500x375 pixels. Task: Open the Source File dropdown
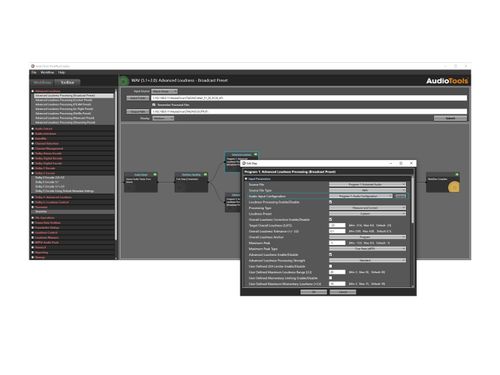368,184
